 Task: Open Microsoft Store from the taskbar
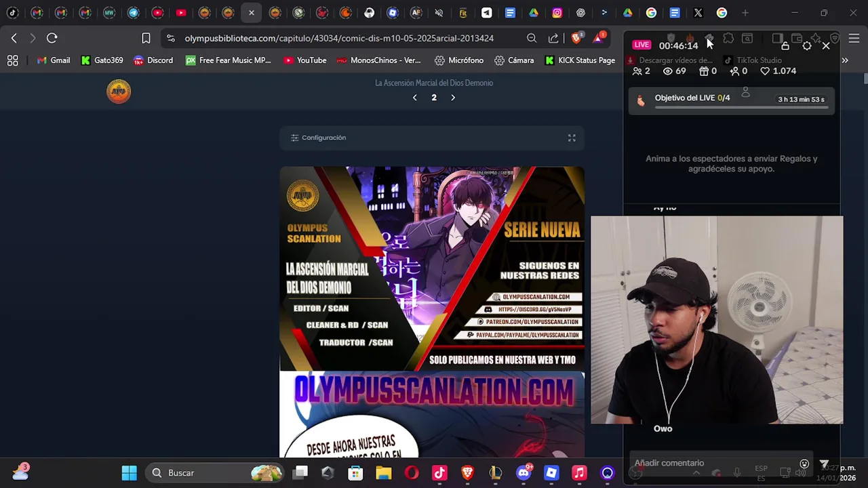pos(355,472)
